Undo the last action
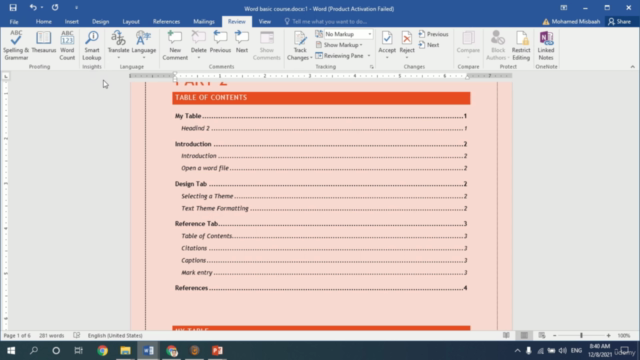Screen dimensions: 640x360 [x=33, y=7]
